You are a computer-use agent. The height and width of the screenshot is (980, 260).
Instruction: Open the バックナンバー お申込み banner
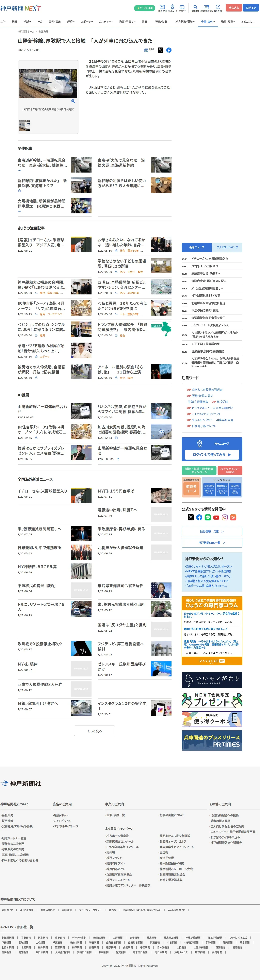[230, 470]
